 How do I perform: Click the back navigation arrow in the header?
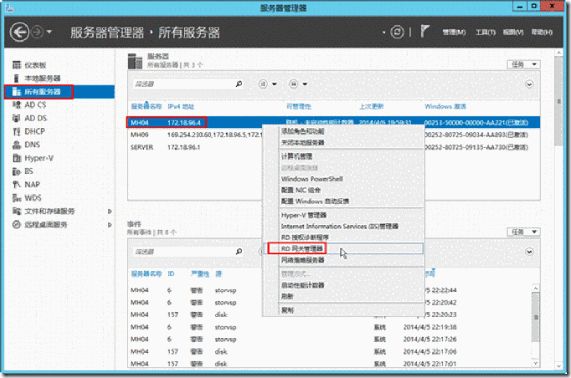tap(19, 32)
